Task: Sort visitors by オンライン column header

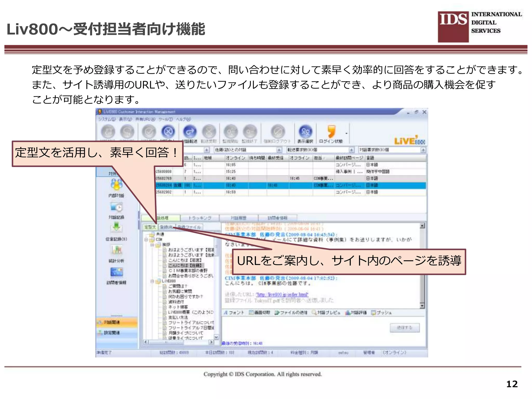Action: point(236,158)
